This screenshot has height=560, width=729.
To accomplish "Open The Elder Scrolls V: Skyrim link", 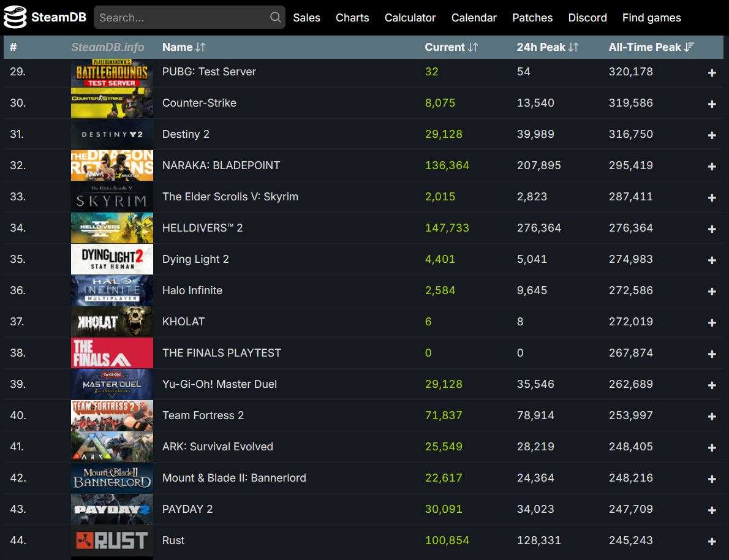I will tap(230, 196).
